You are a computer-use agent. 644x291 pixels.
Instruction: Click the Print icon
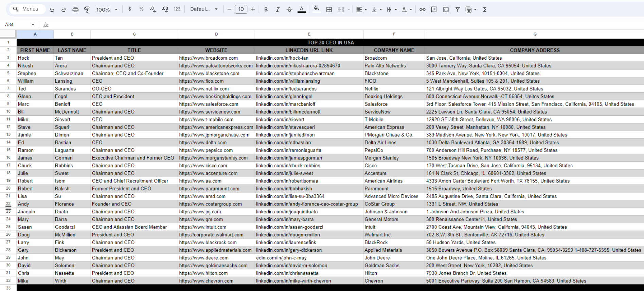75,9
